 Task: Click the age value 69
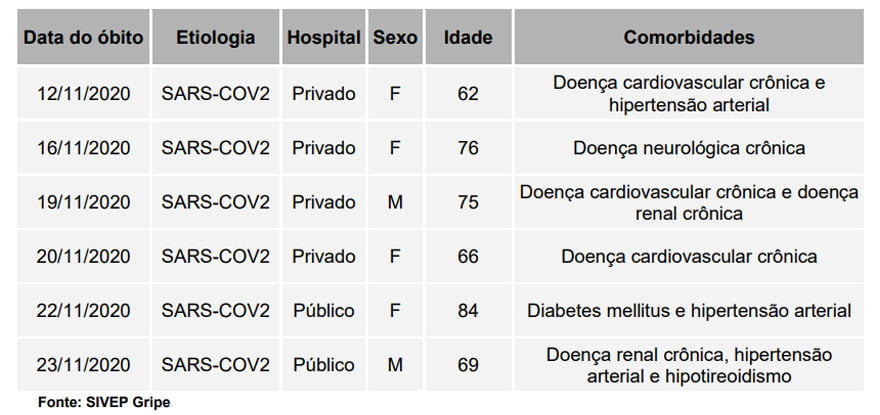tap(468, 365)
